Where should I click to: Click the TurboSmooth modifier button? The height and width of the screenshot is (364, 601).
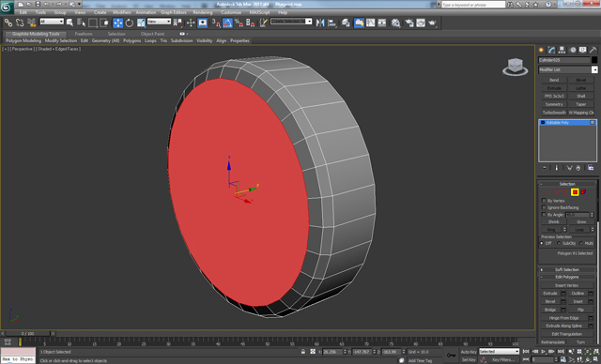554,113
